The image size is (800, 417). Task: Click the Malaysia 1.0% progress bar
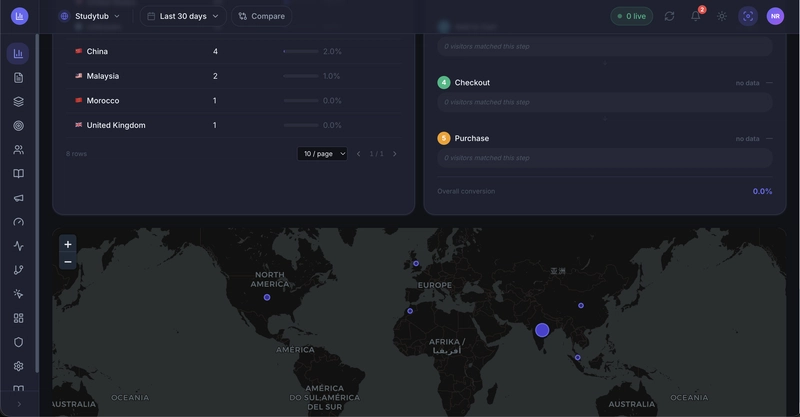tap(301, 76)
